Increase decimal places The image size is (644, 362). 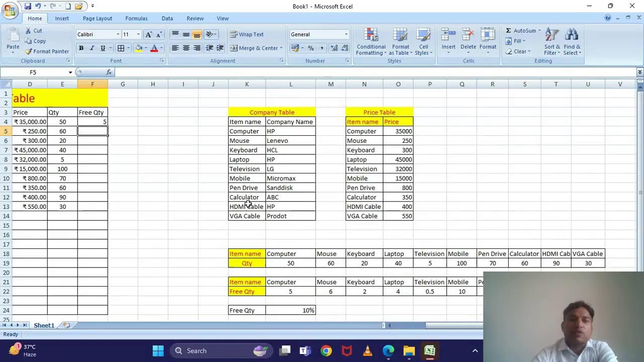[334, 48]
